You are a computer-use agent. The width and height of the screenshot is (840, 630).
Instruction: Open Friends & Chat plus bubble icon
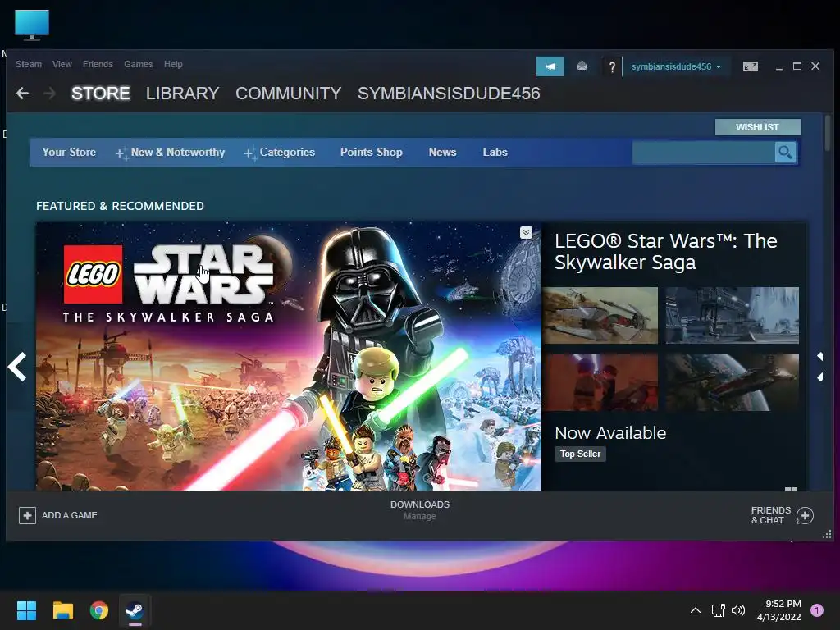[x=805, y=515]
